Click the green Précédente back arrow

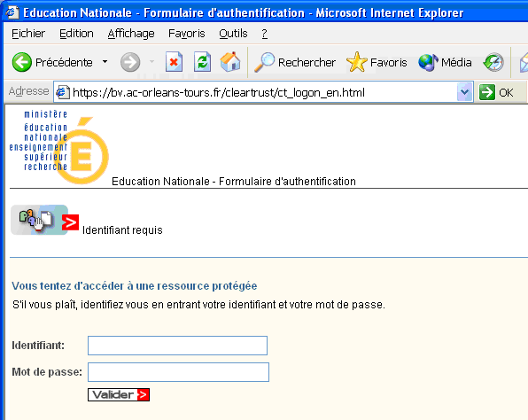(21, 62)
